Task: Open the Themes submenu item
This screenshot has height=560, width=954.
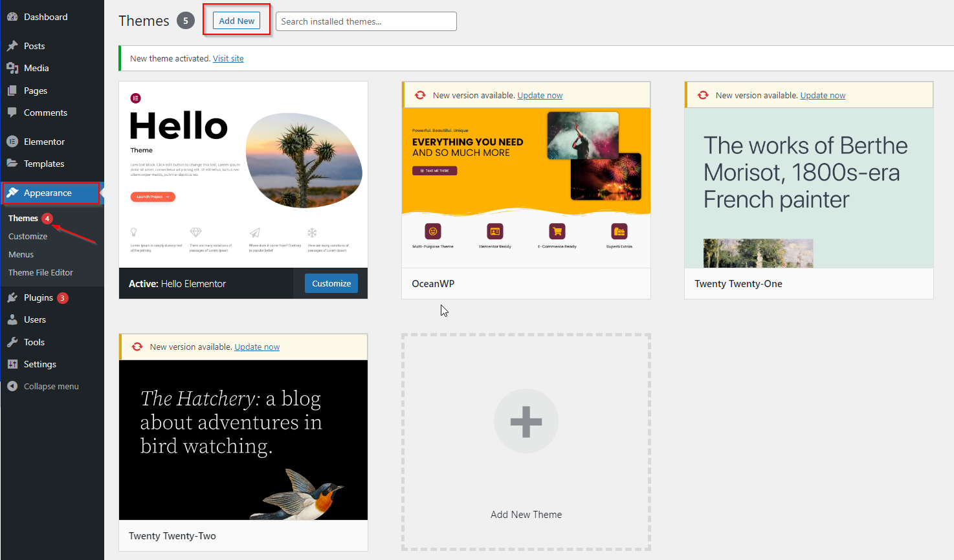Action: point(23,219)
